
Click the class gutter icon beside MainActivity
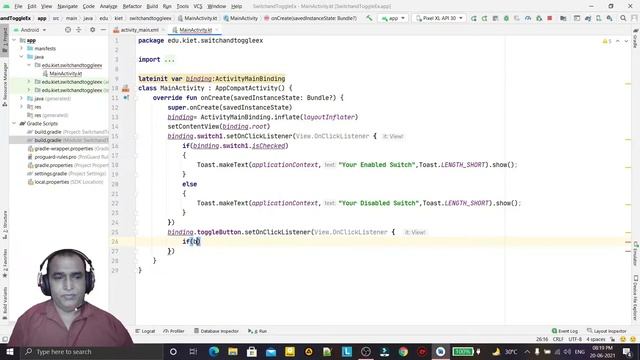125,88
